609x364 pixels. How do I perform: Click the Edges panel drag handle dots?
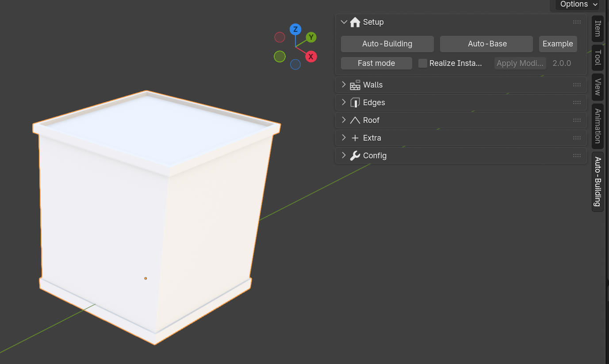577,103
